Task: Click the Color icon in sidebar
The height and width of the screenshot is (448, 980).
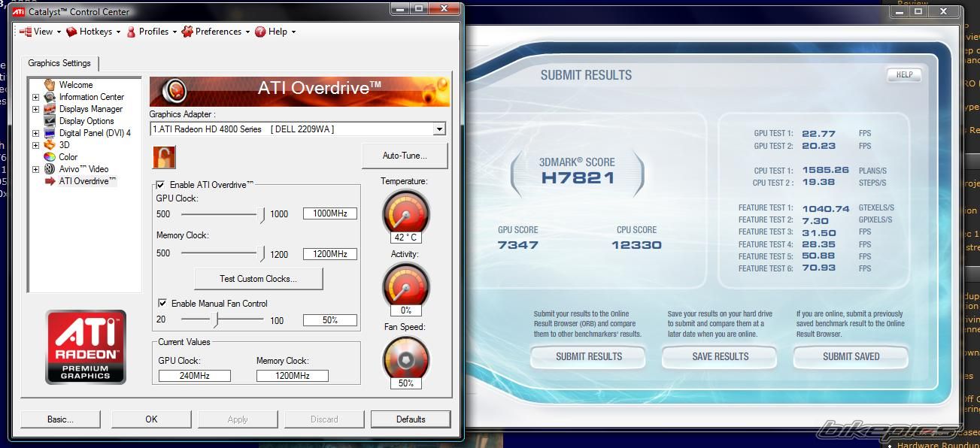Action: click(50, 157)
